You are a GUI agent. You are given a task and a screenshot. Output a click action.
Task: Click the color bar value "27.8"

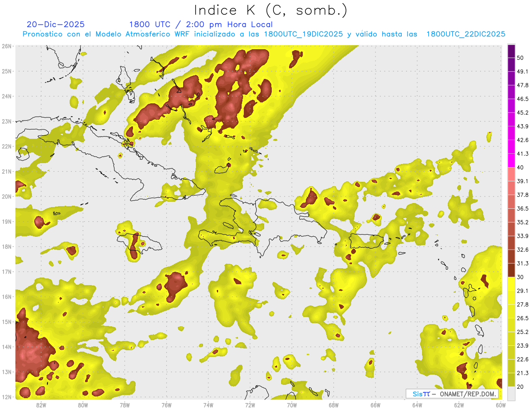point(523,305)
